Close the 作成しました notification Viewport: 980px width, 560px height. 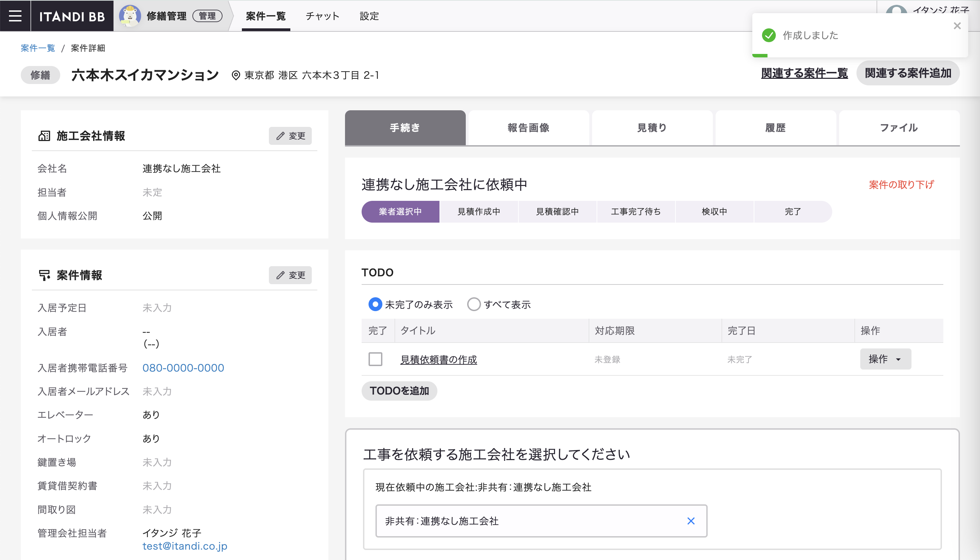pos(957,26)
